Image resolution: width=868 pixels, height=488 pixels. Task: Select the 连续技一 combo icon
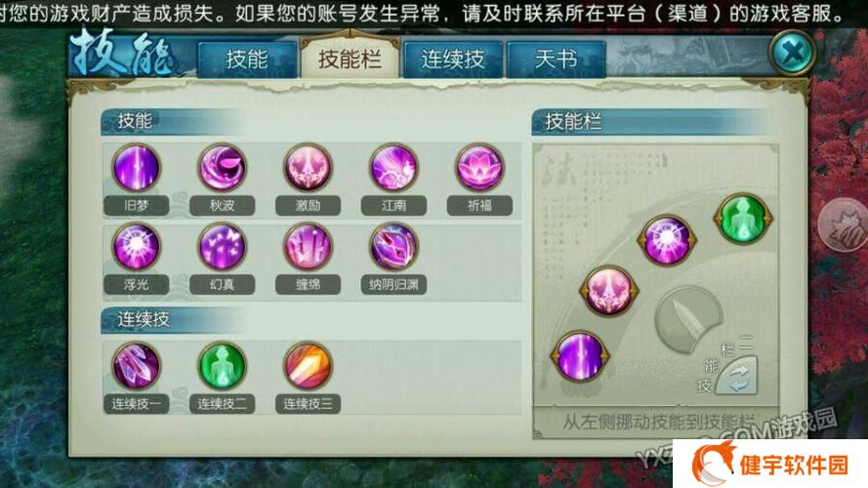[x=136, y=366]
